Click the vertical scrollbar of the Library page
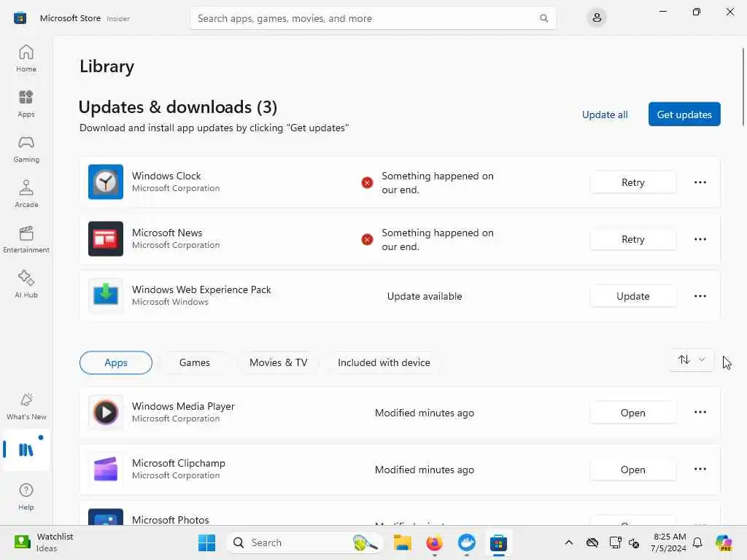The width and height of the screenshot is (747, 560). click(x=742, y=87)
